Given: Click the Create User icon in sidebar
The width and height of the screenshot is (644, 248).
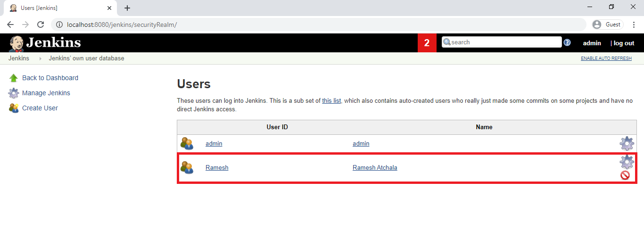Looking at the screenshot, I should pos(14,108).
